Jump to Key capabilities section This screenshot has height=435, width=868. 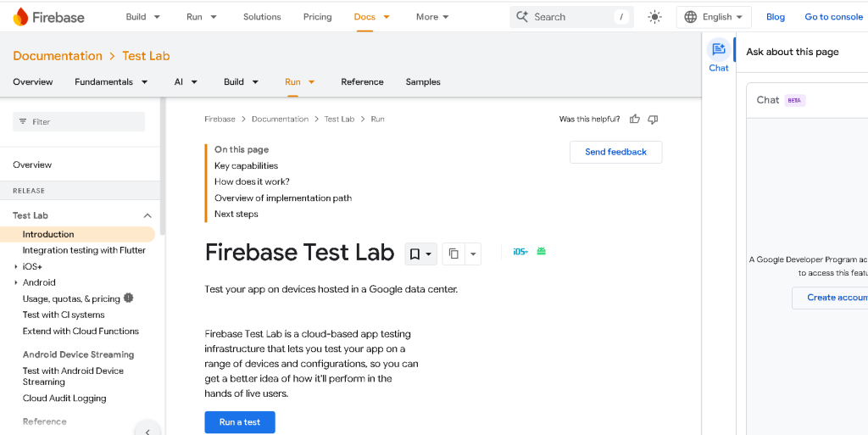(247, 166)
